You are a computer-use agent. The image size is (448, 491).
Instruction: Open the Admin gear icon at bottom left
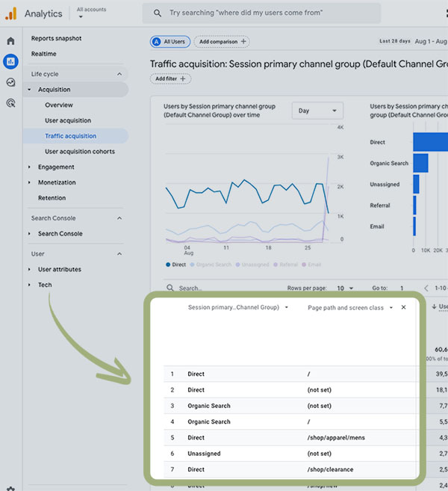coord(10,487)
